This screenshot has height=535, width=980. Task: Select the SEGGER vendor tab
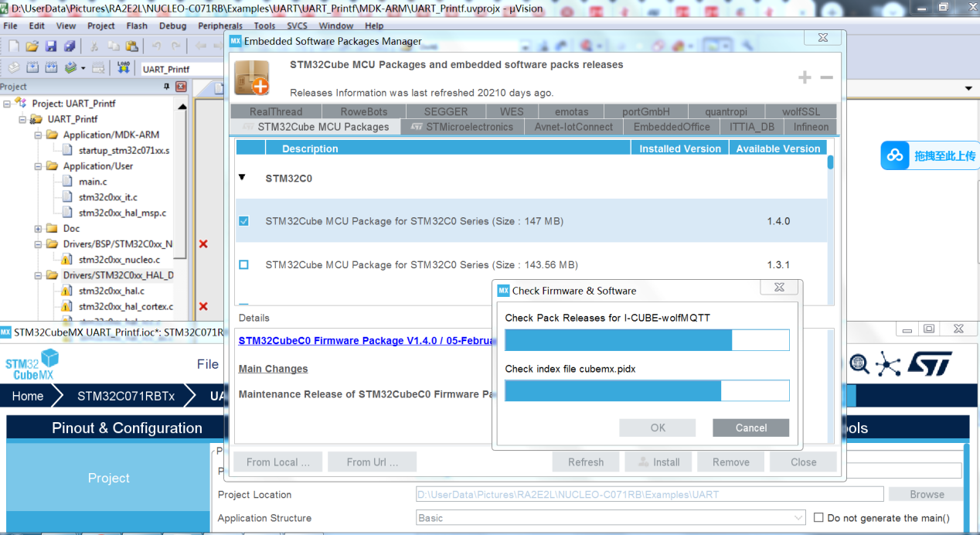pos(446,111)
